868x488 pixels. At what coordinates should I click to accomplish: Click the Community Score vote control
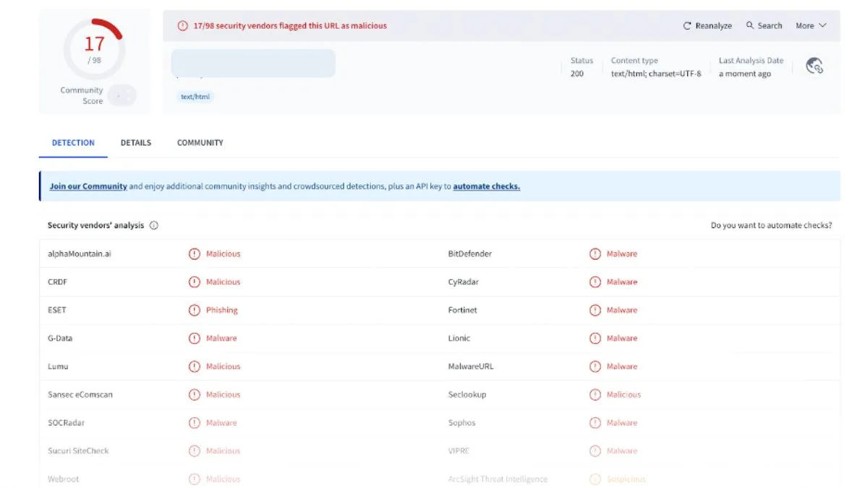pos(122,95)
